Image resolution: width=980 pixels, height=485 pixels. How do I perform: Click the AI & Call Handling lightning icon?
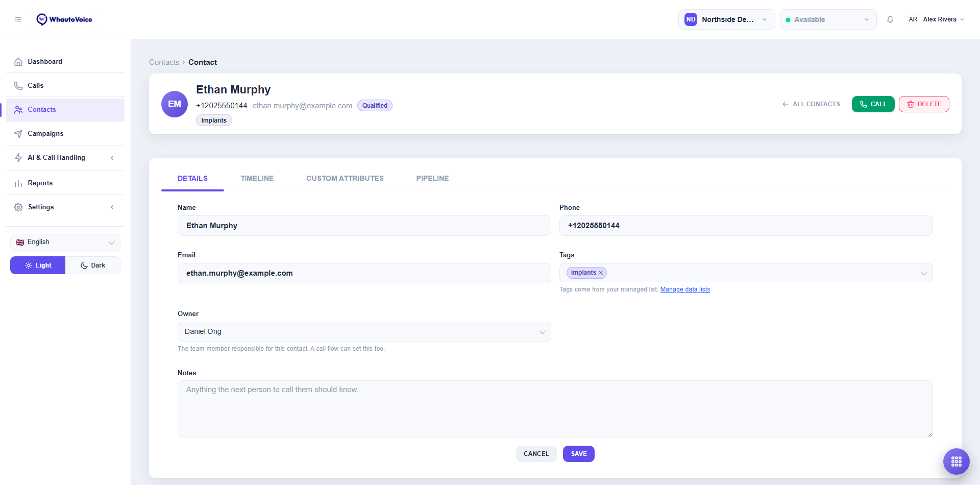click(18, 158)
